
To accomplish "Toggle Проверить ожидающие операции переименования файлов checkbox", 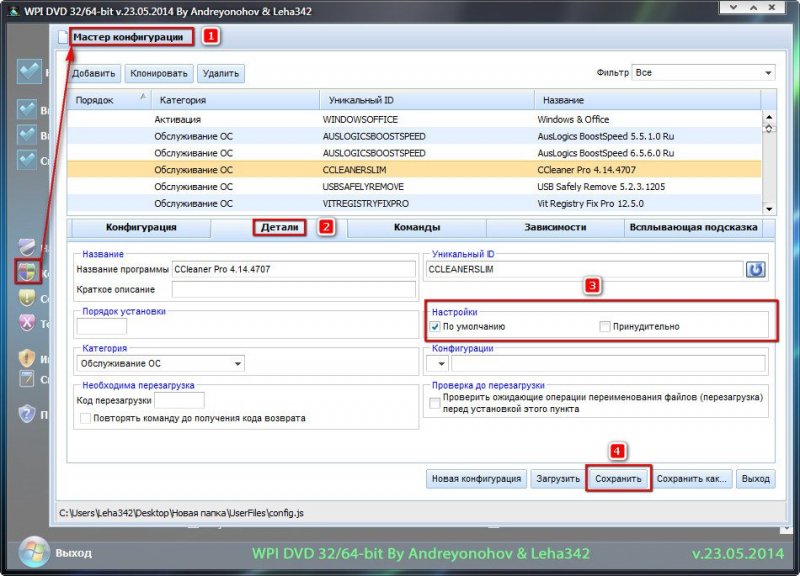I will pyautogui.click(x=435, y=403).
